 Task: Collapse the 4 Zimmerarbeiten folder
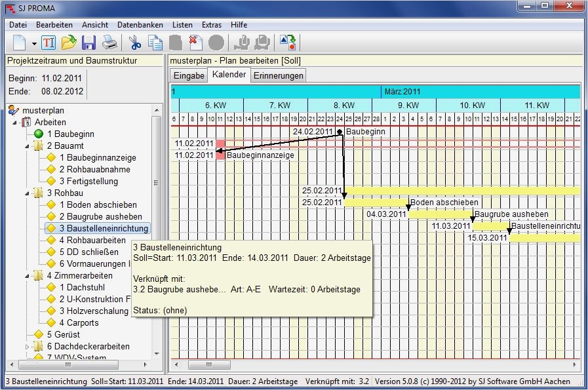[27, 276]
